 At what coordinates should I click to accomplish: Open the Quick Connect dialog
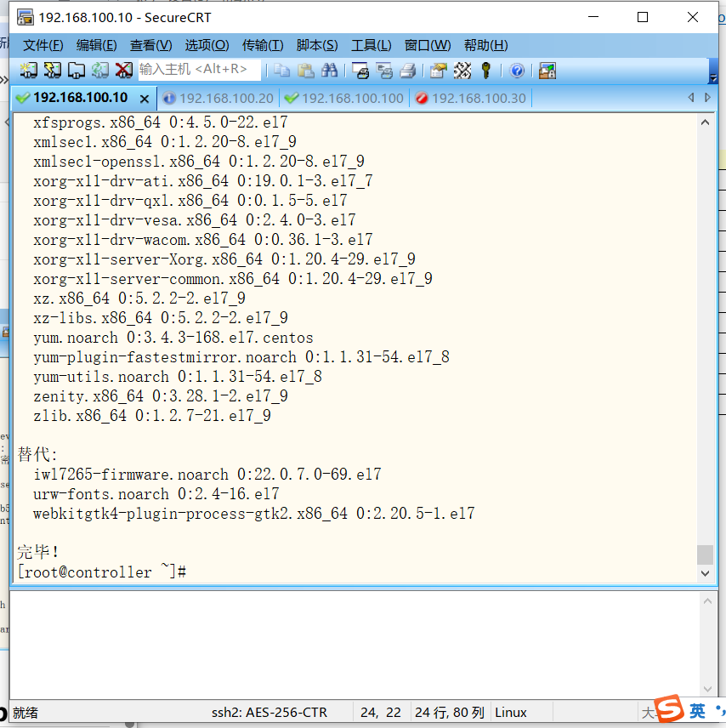[52, 70]
